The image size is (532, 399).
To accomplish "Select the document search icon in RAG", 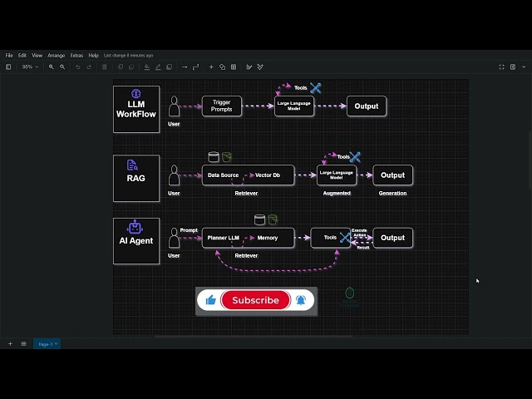I will [x=132, y=165].
